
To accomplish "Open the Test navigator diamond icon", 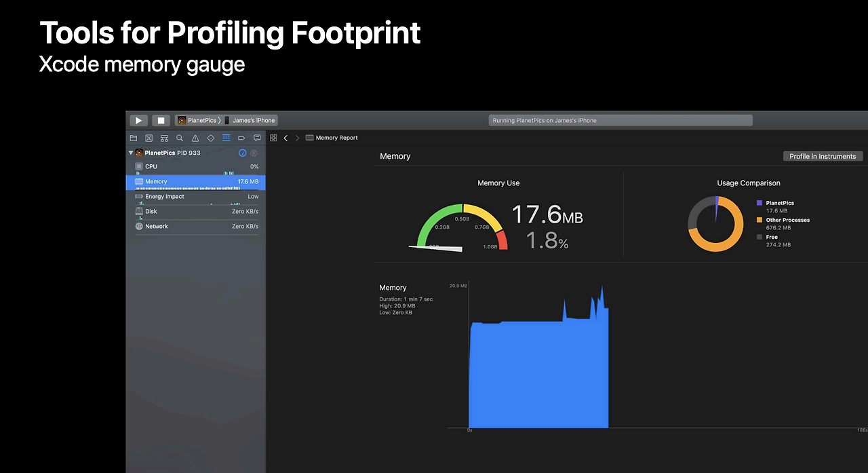I will pyautogui.click(x=211, y=138).
